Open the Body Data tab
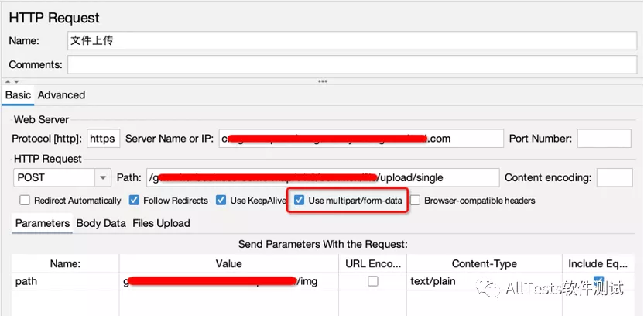 click(101, 223)
